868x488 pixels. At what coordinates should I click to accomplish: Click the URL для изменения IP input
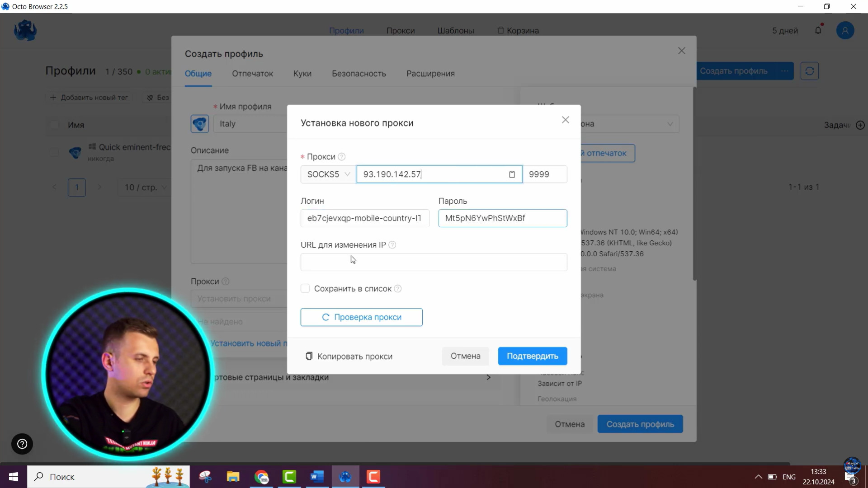(434, 262)
